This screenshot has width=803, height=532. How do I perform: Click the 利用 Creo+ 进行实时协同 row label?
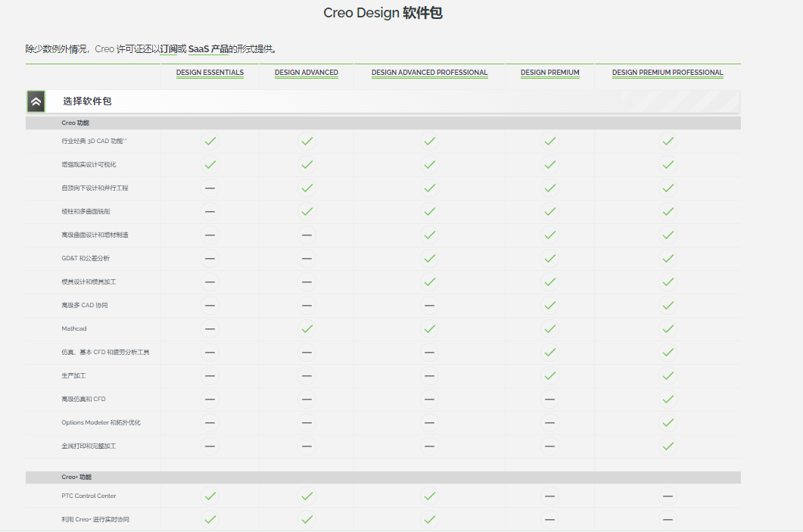(x=95, y=520)
